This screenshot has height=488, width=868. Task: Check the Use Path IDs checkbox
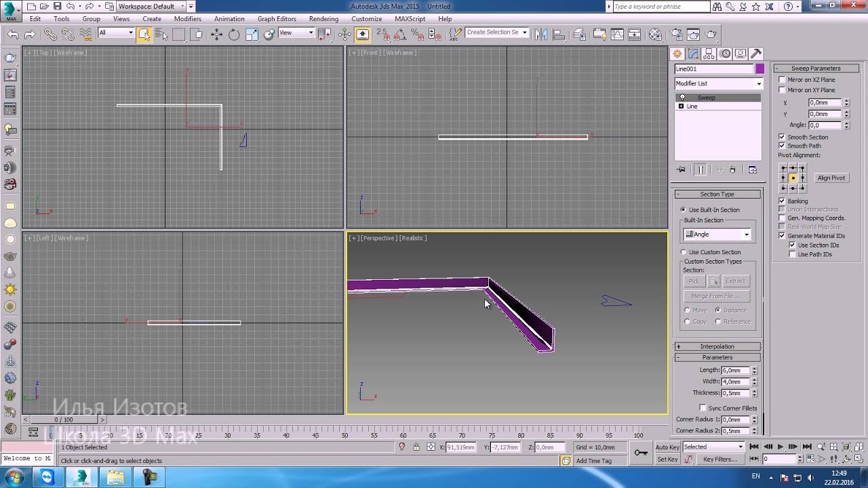click(x=792, y=254)
